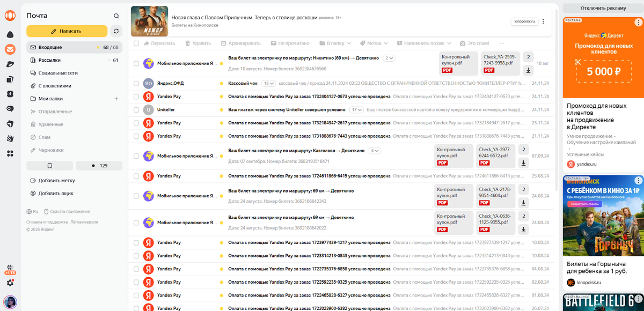Select Социальные сети in the sidebar
This screenshot has width=644, height=311.
(75, 73)
